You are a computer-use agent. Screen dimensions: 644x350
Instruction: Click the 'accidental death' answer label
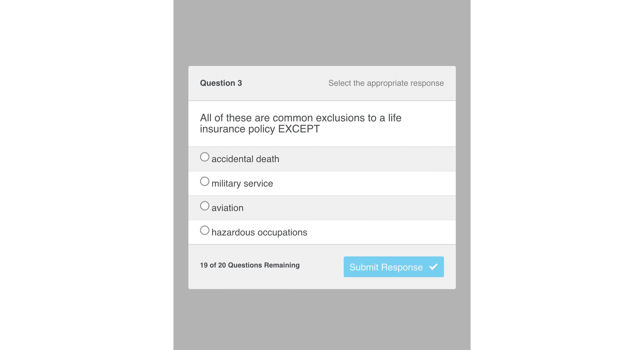pyautogui.click(x=245, y=159)
